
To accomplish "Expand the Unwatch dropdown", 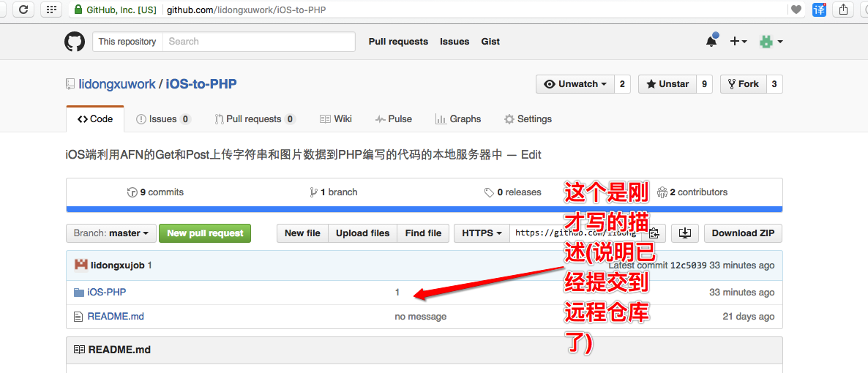I will point(575,84).
